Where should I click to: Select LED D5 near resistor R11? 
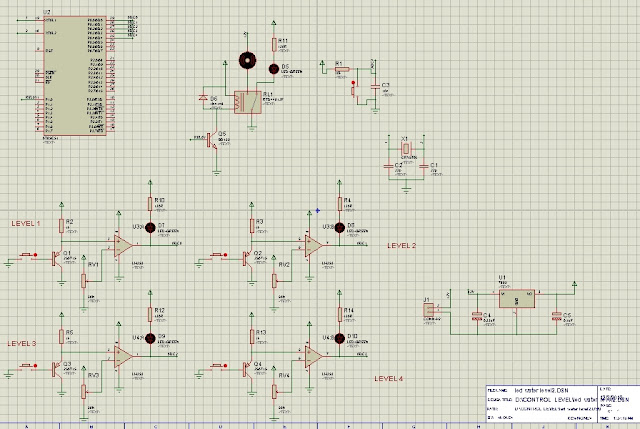[274, 69]
